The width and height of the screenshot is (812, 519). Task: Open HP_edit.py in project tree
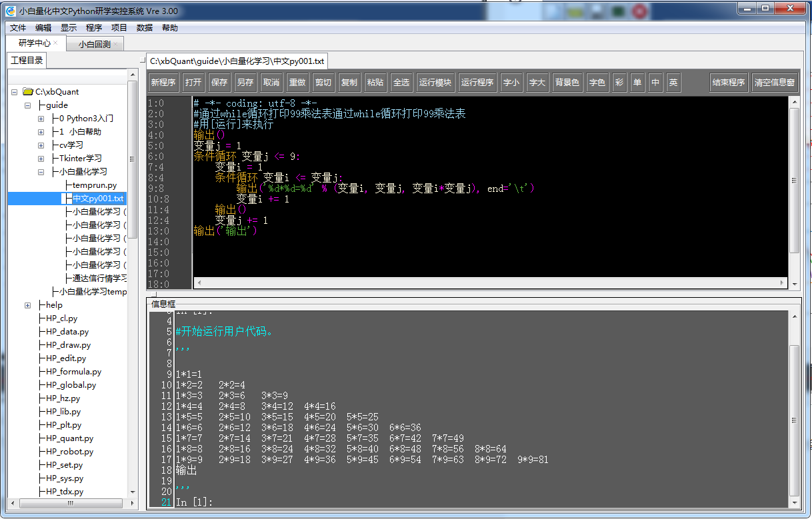pos(65,358)
